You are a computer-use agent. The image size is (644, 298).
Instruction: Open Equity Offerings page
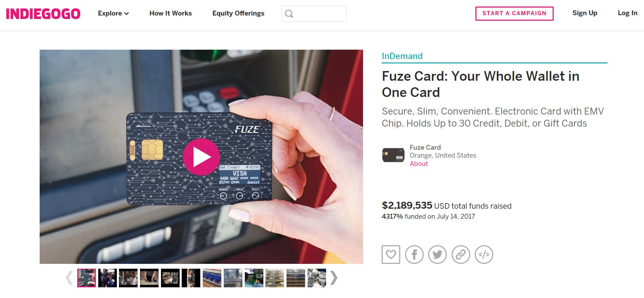pyautogui.click(x=238, y=13)
